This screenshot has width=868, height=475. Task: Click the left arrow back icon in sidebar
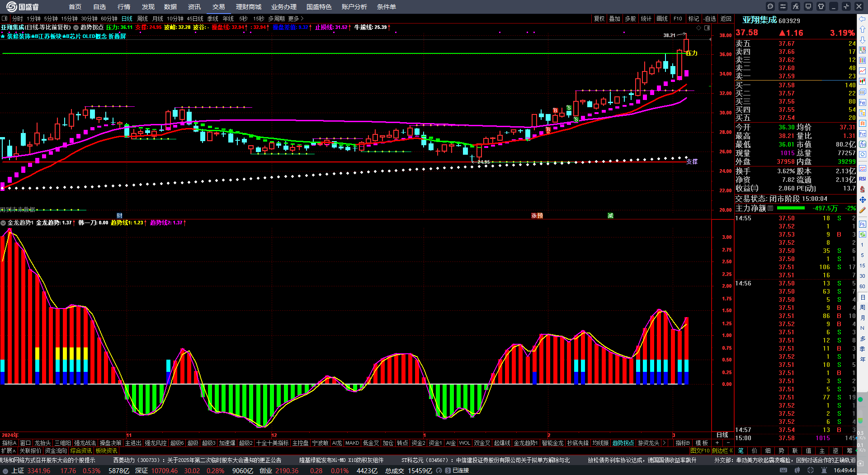click(x=863, y=19)
